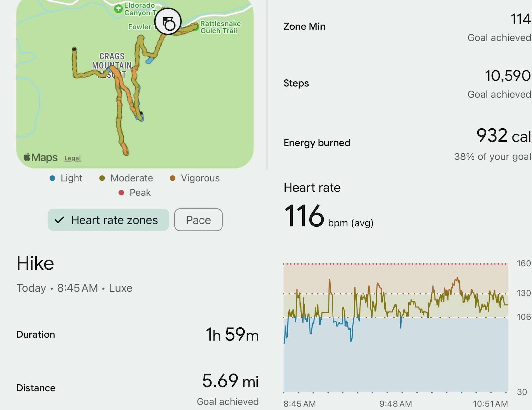Open the Legal link on the map
This screenshot has width=532, height=410.
(72, 158)
